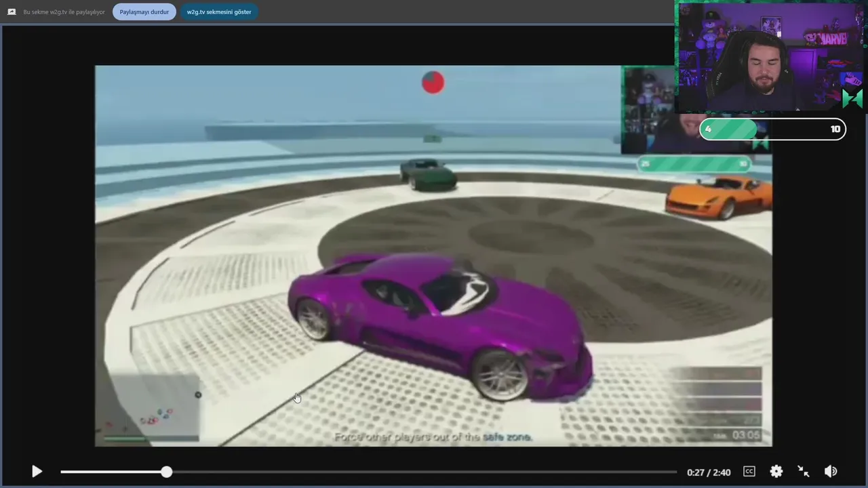Mute audio with the speaker icon

pos(831,472)
